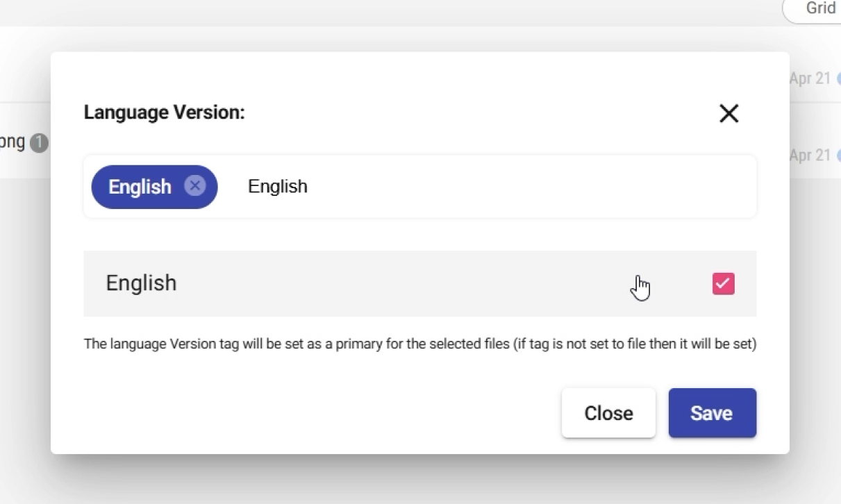Click the search field containing typed English text
Image resolution: width=841 pixels, height=504 pixels.
pos(278,187)
